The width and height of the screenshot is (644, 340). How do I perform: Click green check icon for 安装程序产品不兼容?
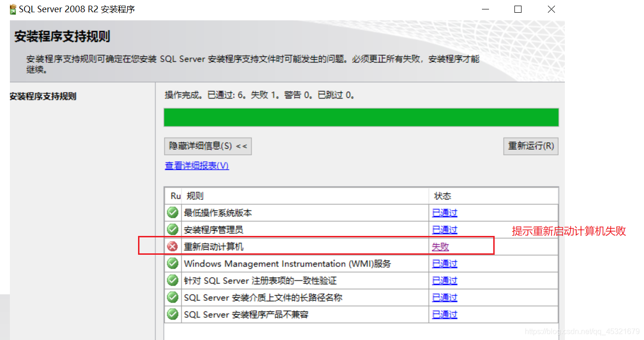[173, 314]
